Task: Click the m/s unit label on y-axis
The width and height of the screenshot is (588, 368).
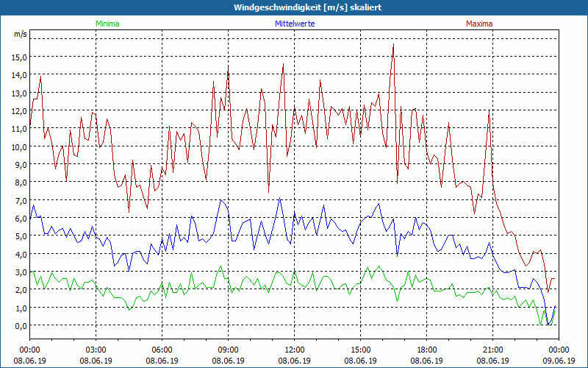Action: pos(20,34)
